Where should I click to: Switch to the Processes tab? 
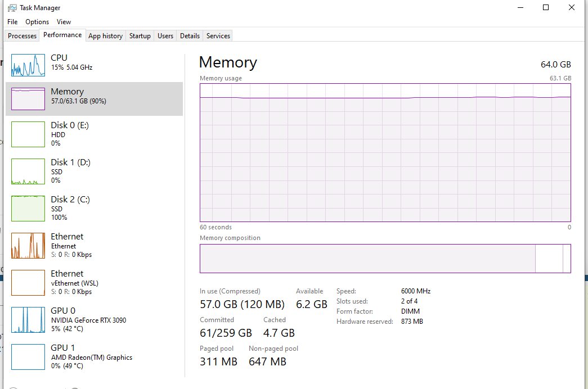click(21, 35)
